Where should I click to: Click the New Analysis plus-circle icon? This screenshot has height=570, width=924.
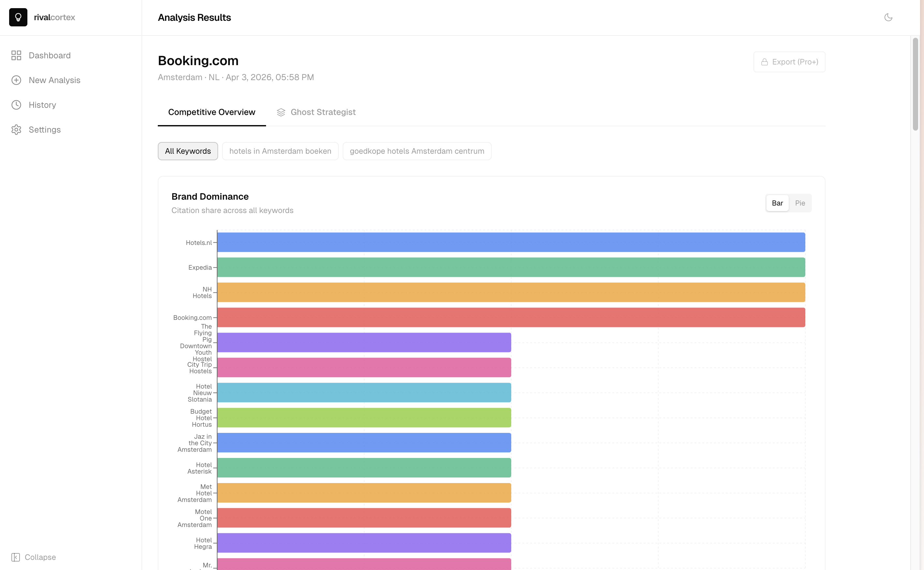[x=16, y=80]
